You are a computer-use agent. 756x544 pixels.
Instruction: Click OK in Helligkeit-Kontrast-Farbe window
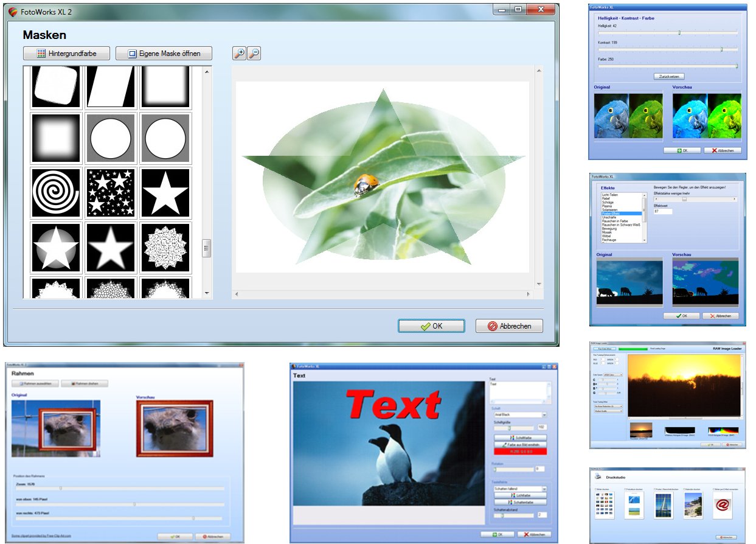pyautogui.click(x=682, y=150)
